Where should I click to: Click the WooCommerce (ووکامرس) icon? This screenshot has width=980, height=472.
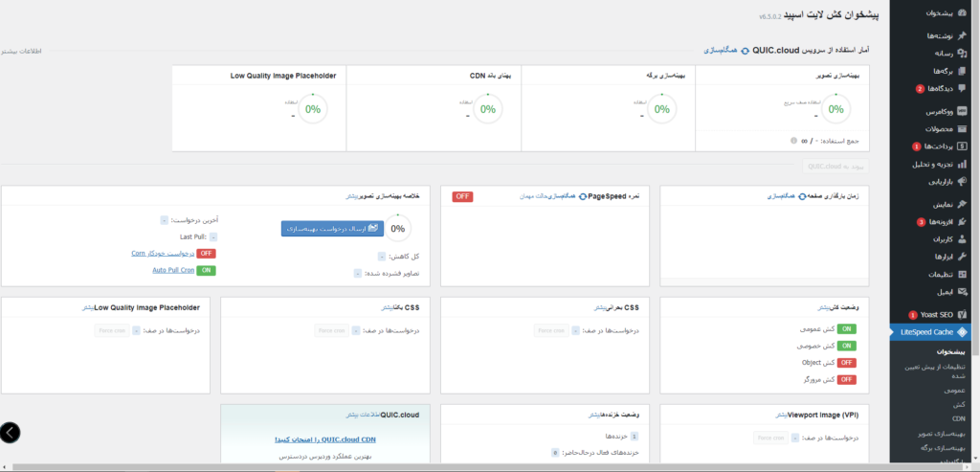(x=962, y=112)
